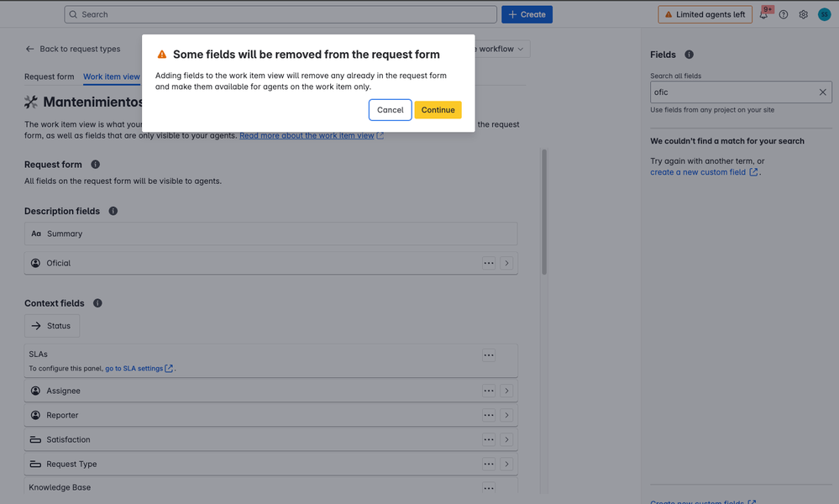Click the Continue button in the dialog
Viewport: 839px width, 504px height.
(438, 110)
